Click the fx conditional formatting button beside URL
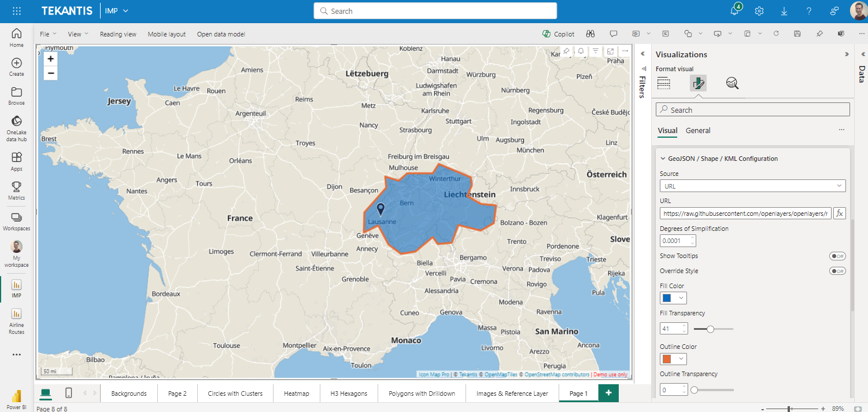Viewport: 868px width, 412px height. click(839, 213)
